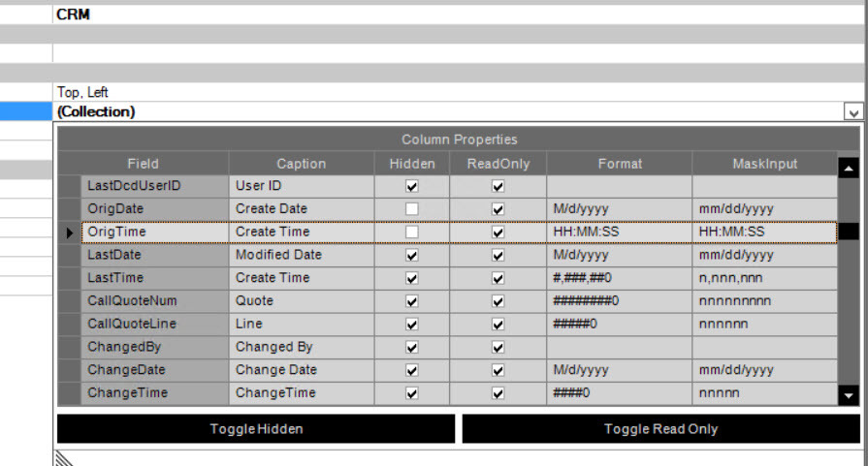This screenshot has width=868, height=466.
Task: Click the 'Top, Left' property value
Action: pos(459,92)
